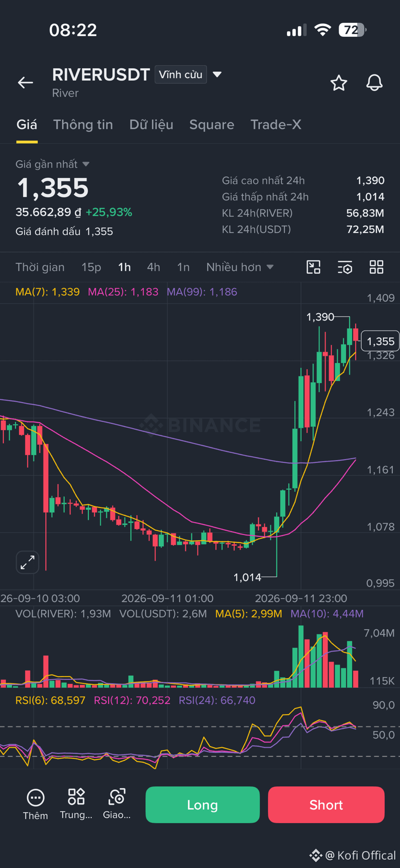The width and height of the screenshot is (400, 868).
Task: Expand Nhiều hơn timeframe dropdown
Action: [x=240, y=267]
